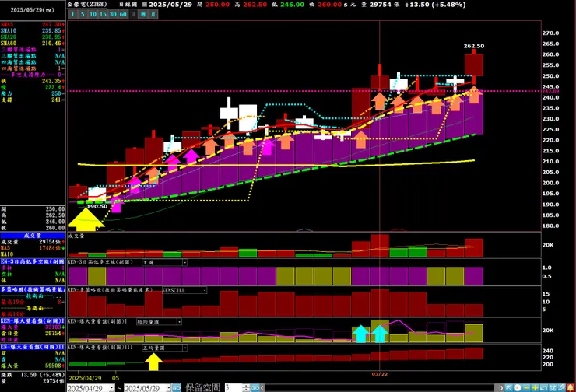
Task: Select the pencil drawing tool
Action: point(562,387)
